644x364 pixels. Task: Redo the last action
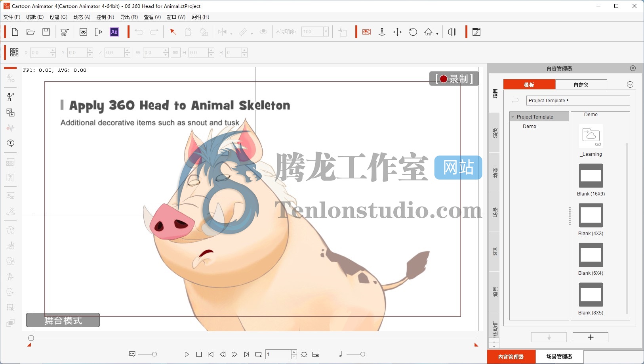click(x=154, y=32)
